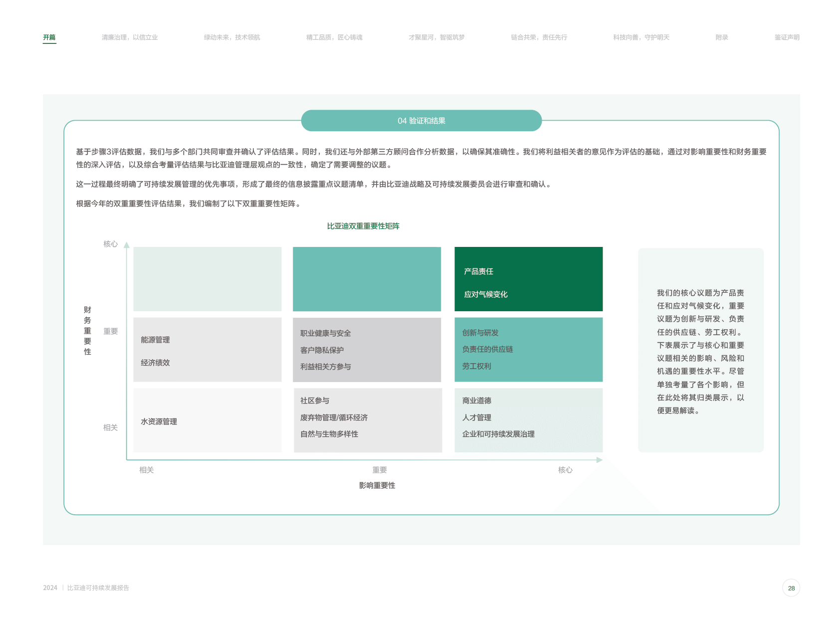Open the 开篇 navigation tab

[49, 37]
